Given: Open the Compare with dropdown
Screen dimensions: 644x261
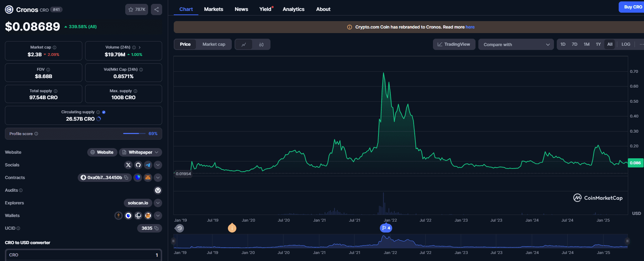Looking at the screenshot, I should click(x=516, y=44).
